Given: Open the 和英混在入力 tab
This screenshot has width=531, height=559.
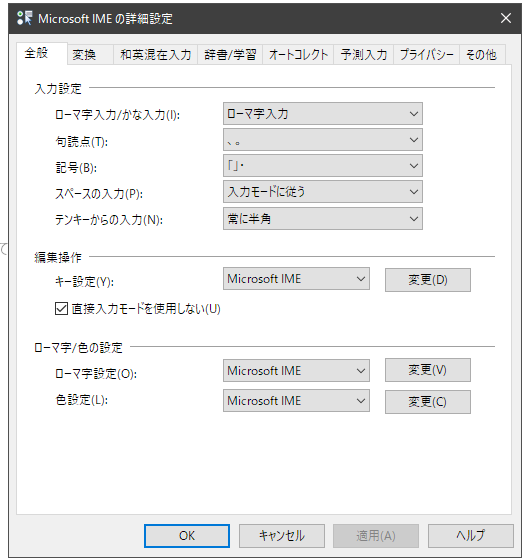Looking at the screenshot, I should coord(155,55).
